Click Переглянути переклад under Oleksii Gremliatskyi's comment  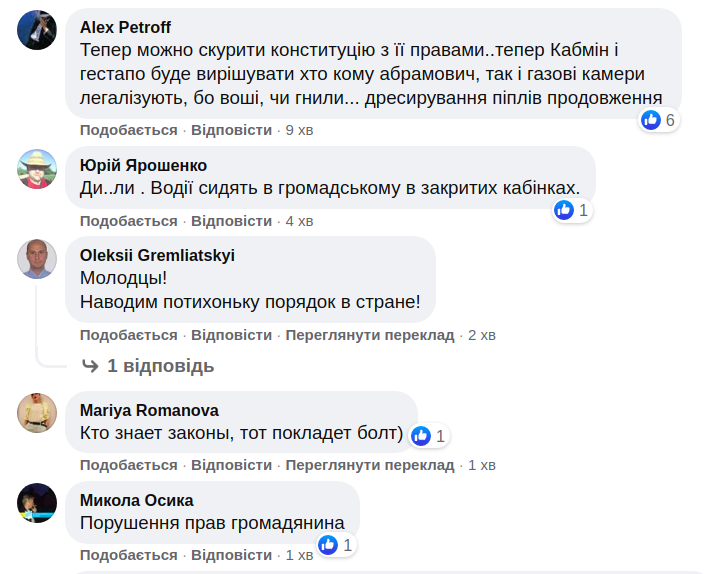point(369,335)
